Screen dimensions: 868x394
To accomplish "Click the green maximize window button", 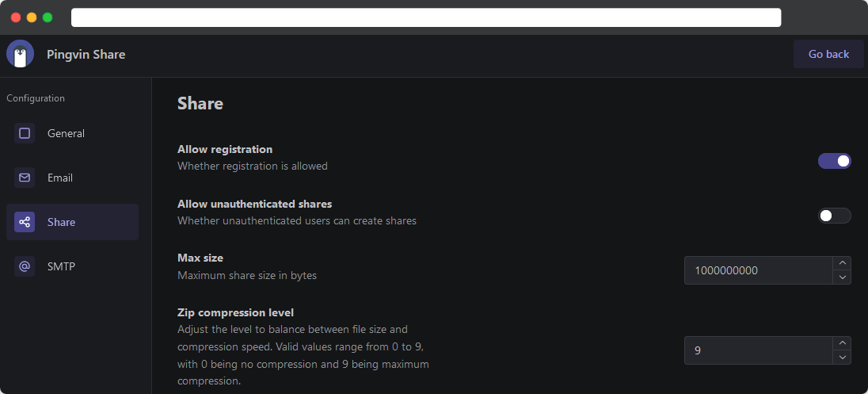I will [x=48, y=17].
